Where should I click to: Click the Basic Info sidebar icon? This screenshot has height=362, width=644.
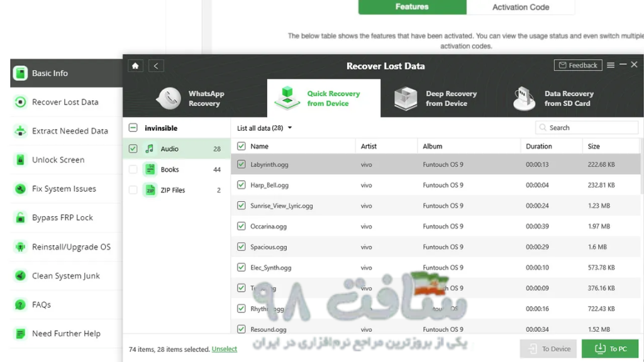click(20, 73)
